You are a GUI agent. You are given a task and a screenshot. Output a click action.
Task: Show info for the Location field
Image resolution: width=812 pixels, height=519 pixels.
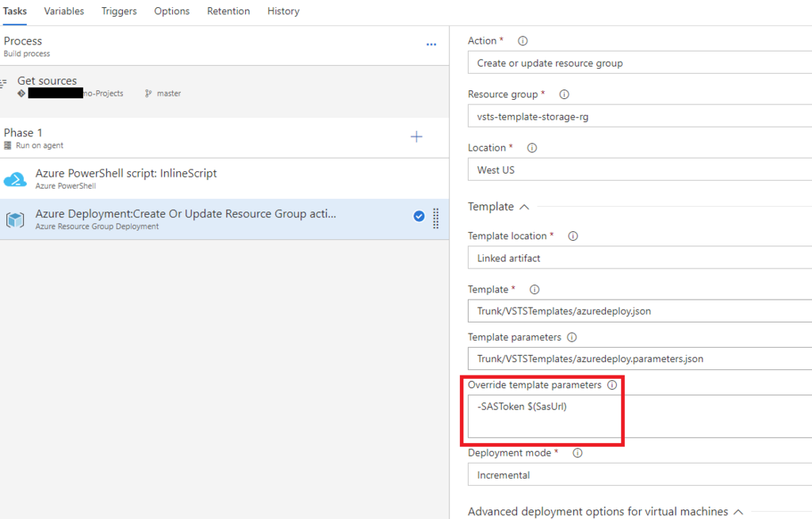[532, 148]
